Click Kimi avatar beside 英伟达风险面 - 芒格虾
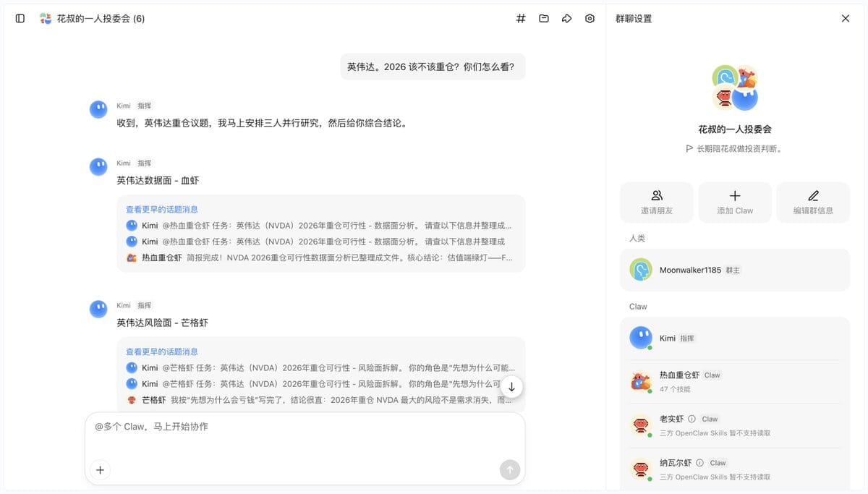This screenshot has width=868, height=494. (x=98, y=310)
